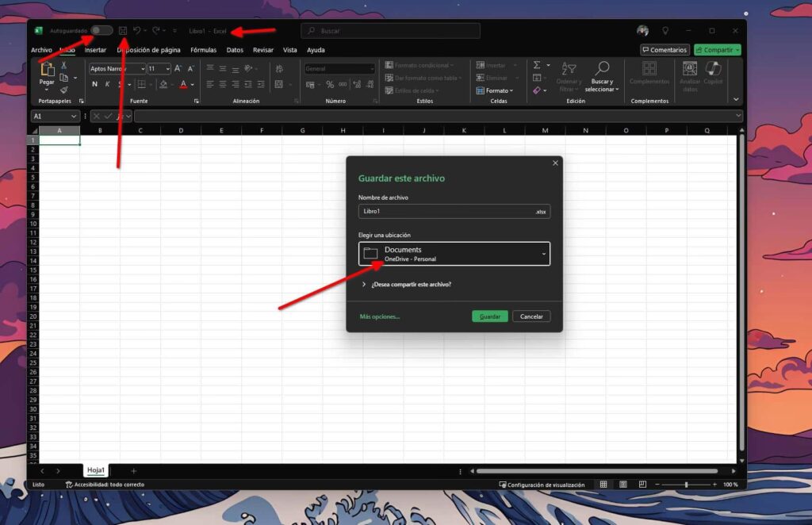Viewport: 812px width, 525px height.
Task: Toggle italic K formatting button
Action: tap(107, 84)
